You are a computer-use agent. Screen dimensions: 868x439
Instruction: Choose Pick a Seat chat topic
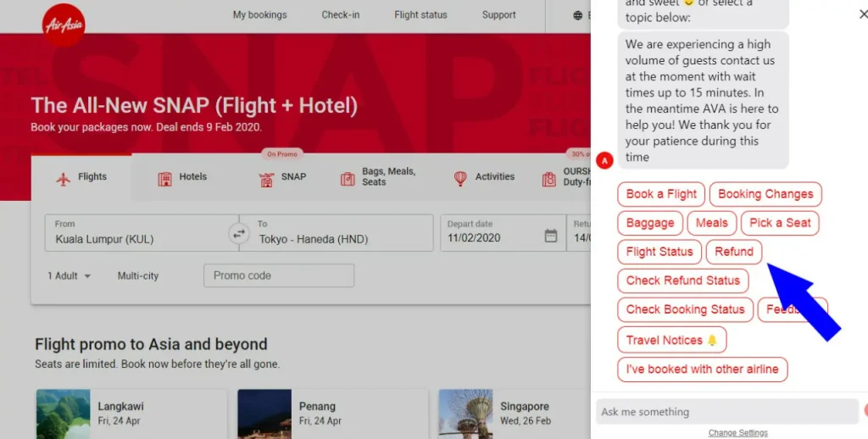780,223
